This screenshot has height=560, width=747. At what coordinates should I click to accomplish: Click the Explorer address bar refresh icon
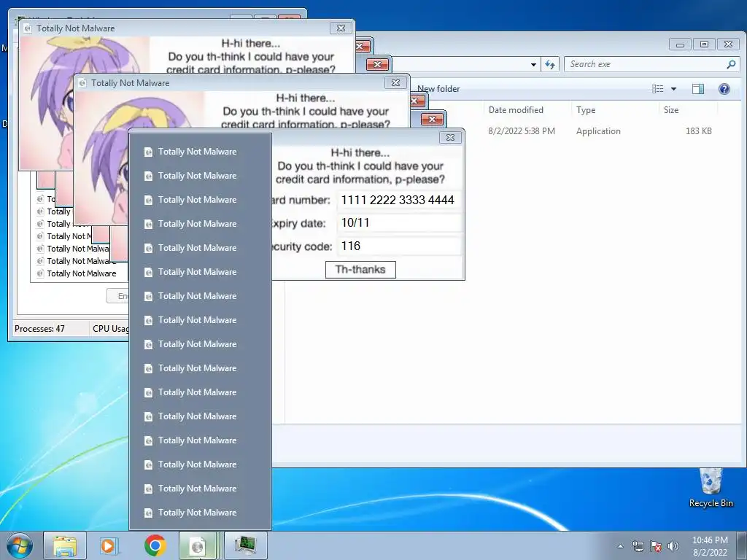pos(550,64)
